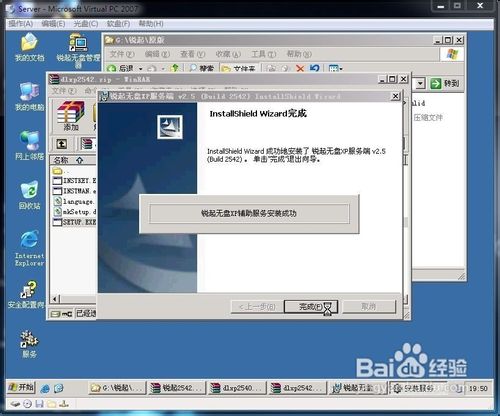Open 回收站 recycle bin icon
Screen dimensions: 500x416
tap(29, 195)
